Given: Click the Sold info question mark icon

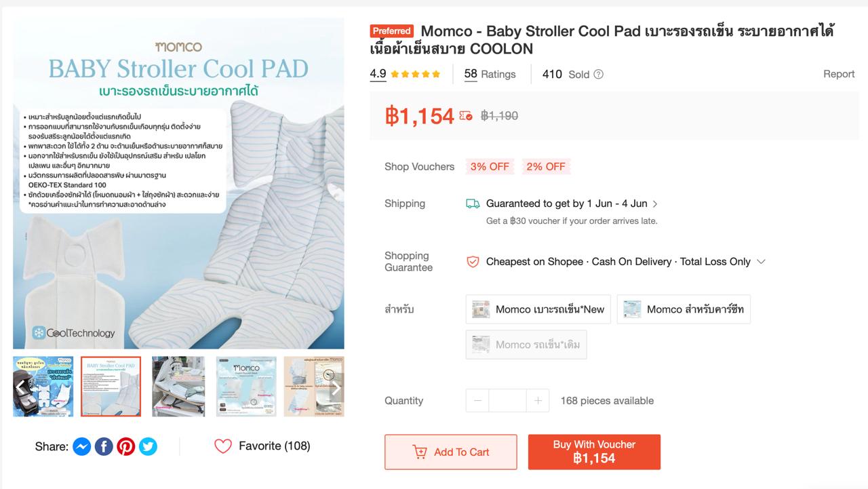Looking at the screenshot, I should 598,75.
